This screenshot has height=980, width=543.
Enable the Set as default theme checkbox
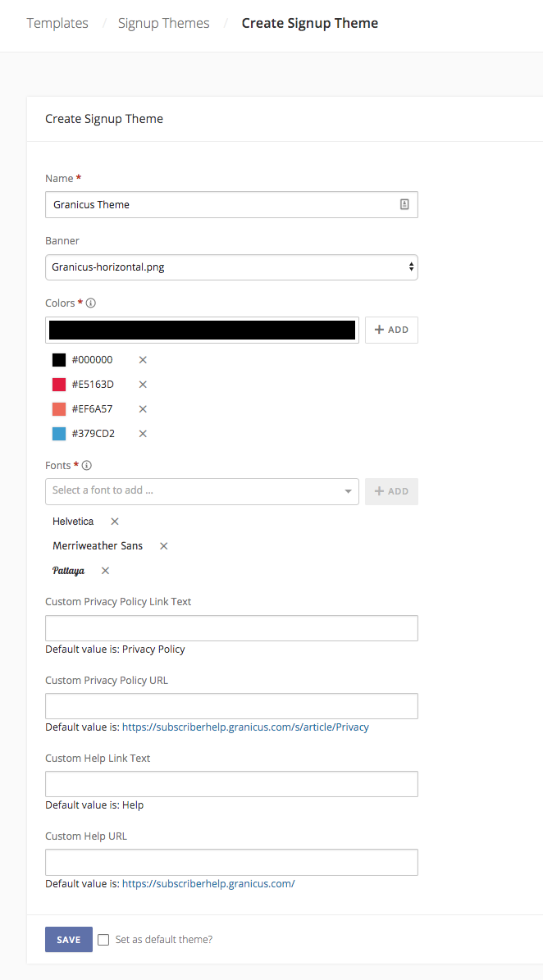(103, 939)
